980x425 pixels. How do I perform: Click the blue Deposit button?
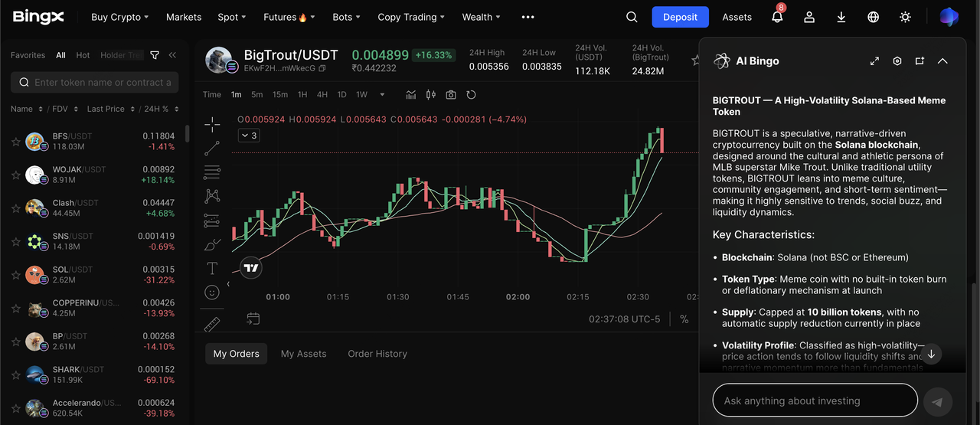click(x=680, y=17)
